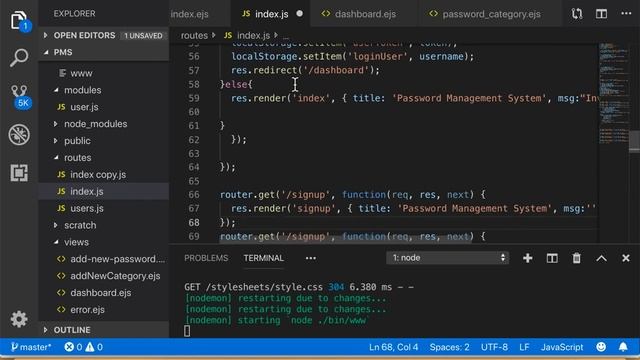Click 'LF' end of line selector
This screenshot has height=360, width=640.
pyautogui.click(x=524, y=347)
